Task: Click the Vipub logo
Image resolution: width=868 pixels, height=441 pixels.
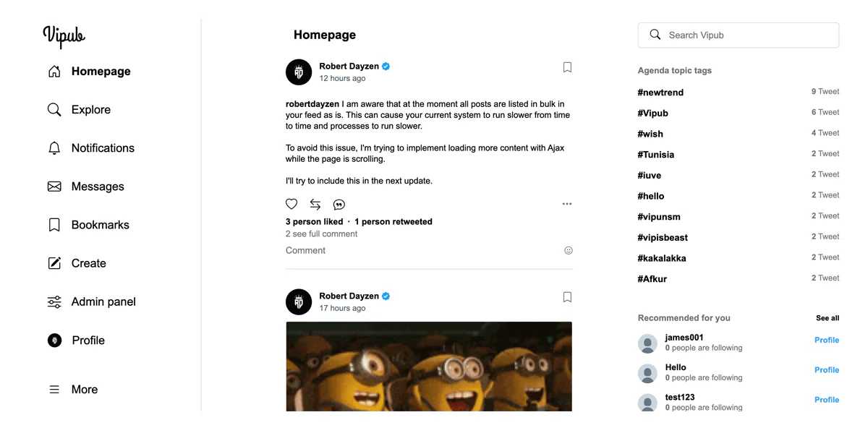Action: (x=64, y=35)
